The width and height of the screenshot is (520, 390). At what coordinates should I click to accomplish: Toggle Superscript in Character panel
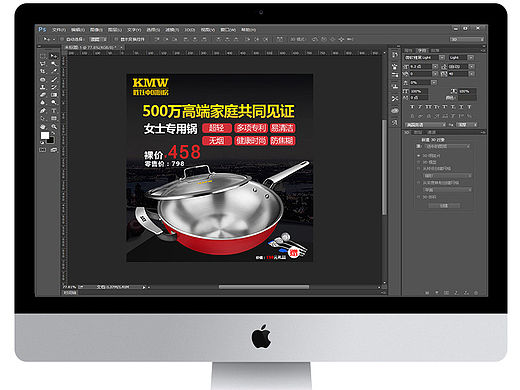(444, 107)
